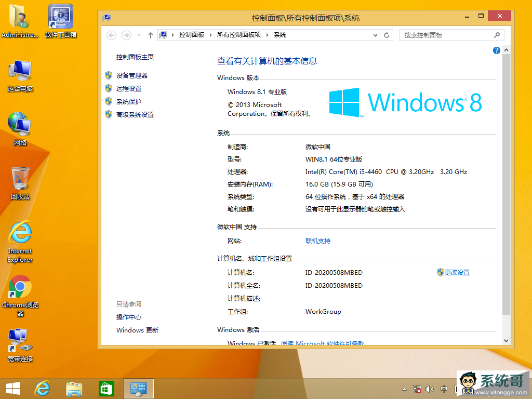Go back with the Back arrow
532x399 pixels.
[x=111, y=35]
